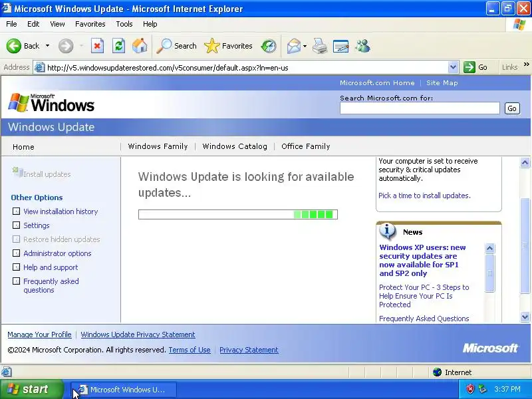Print the page with the printer icon
Screen dimensions: 532x399
pyautogui.click(x=320, y=46)
